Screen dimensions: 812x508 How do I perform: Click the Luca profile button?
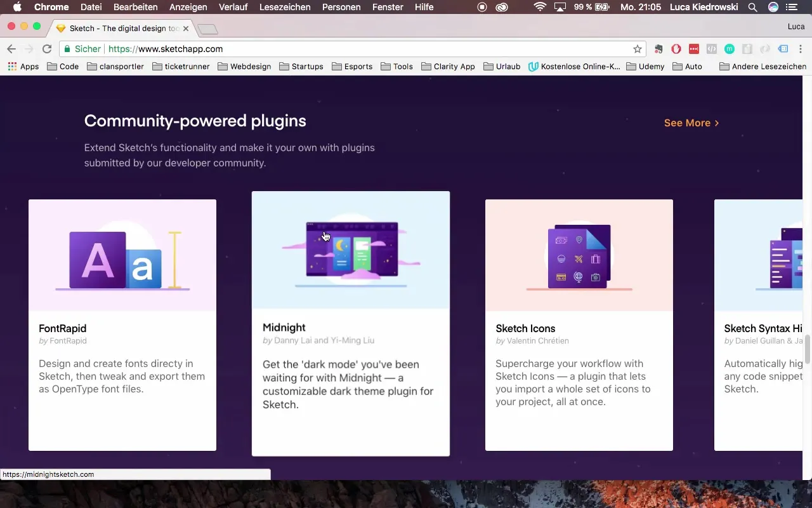796,27
